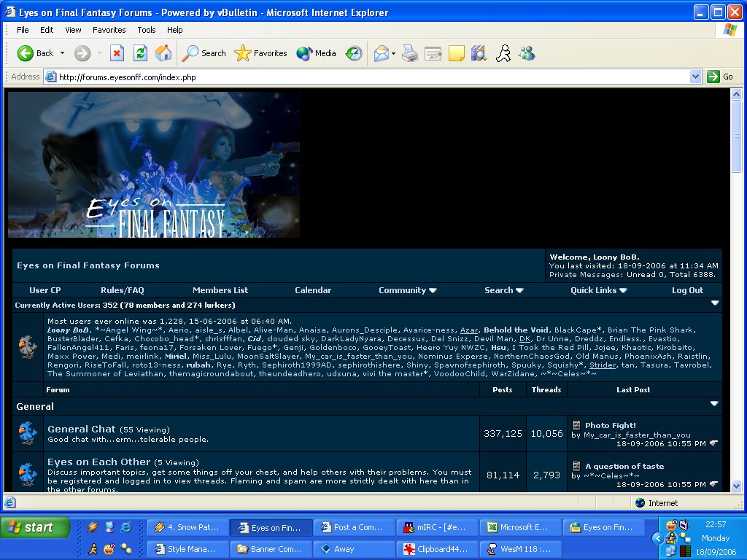Launch AIM from the quick launch running man
This screenshot has height=560, width=747.
93,548
